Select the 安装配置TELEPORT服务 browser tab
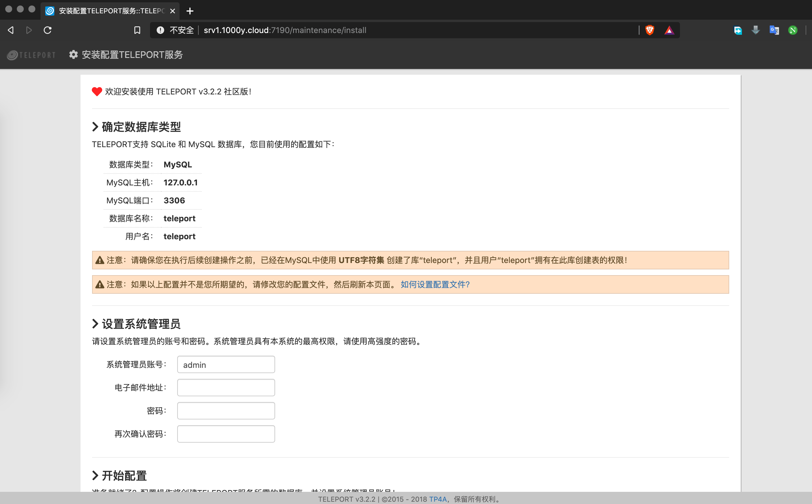Viewport: 812px width, 504px height. [x=110, y=11]
